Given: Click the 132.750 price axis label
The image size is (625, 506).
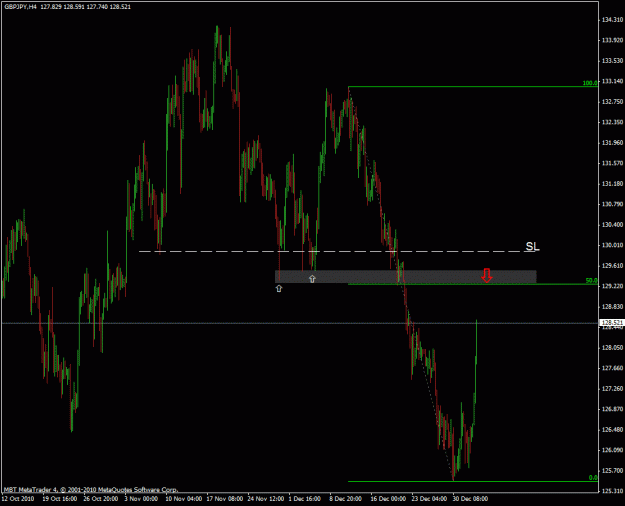Looking at the screenshot, I should point(612,102).
